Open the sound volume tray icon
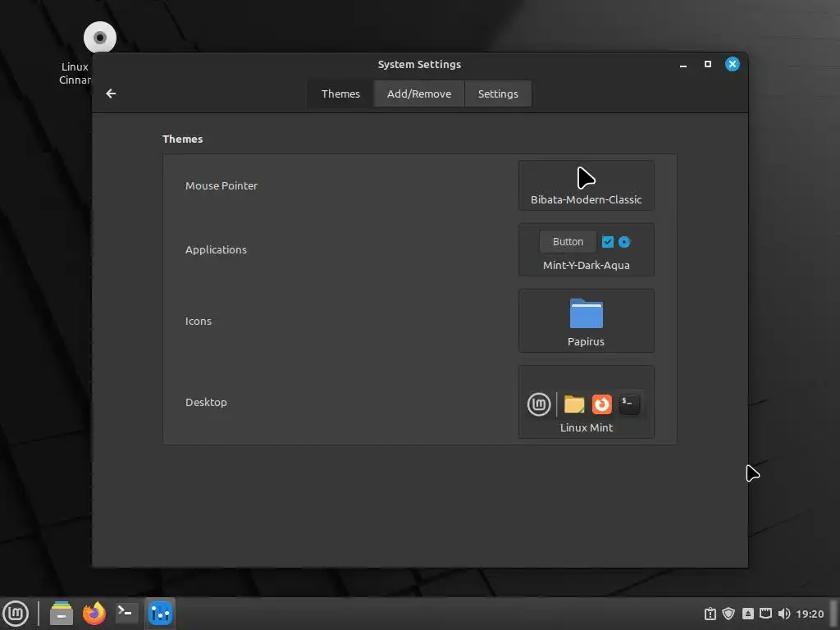This screenshot has height=630, width=840. point(783,614)
